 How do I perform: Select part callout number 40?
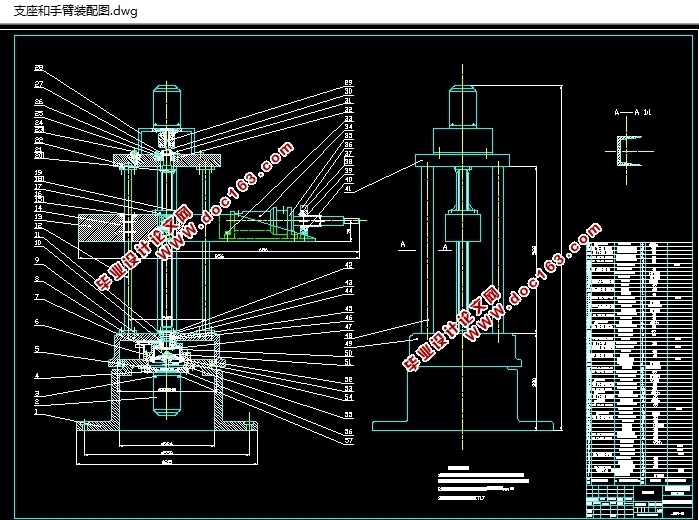tap(348, 179)
